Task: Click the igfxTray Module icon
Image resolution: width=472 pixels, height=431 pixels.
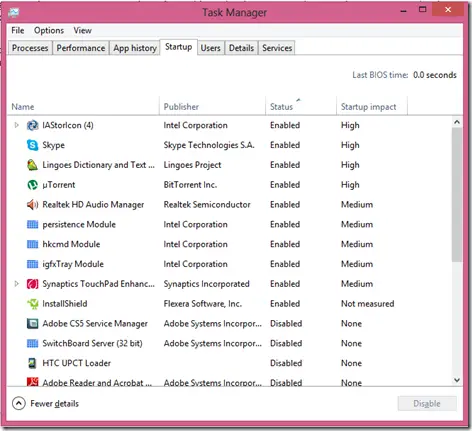Action: (x=32, y=264)
